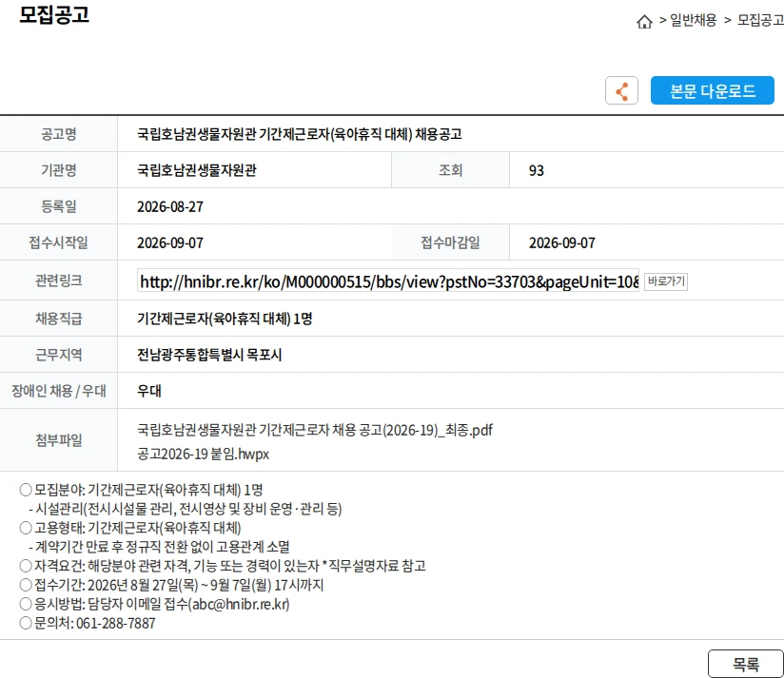Click the 바로가기 button next to link
Viewport: 784px width, 678px height.
click(x=666, y=281)
